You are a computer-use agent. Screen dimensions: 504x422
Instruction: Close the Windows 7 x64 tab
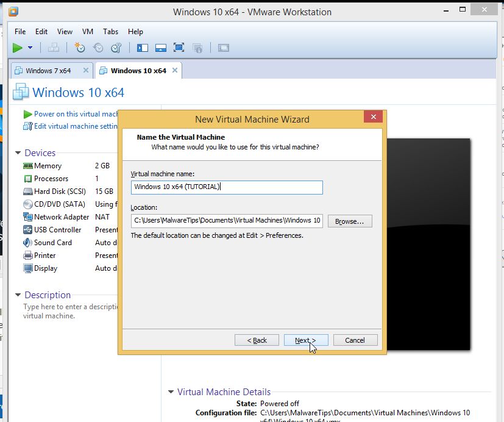point(86,70)
